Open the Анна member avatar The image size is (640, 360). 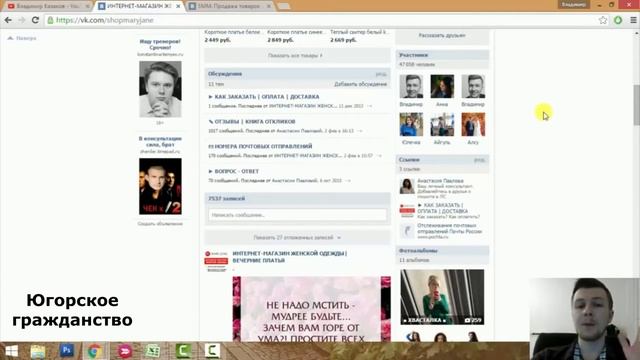pos(442,87)
